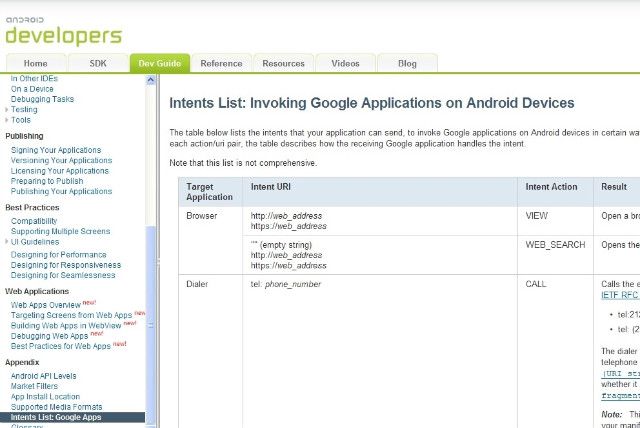Open Signing Your Applications
This screenshot has height=428, width=640.
click(x=56, y=150)
